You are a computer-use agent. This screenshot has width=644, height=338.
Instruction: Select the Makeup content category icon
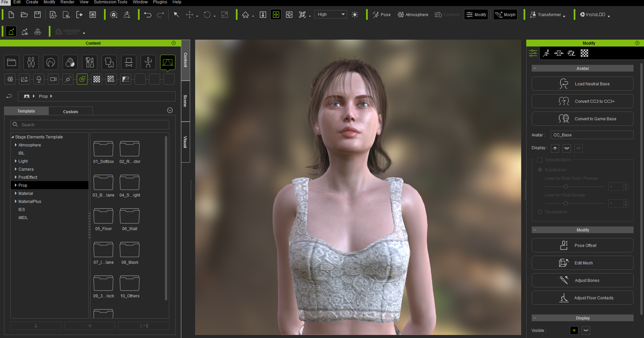point(90,62)
